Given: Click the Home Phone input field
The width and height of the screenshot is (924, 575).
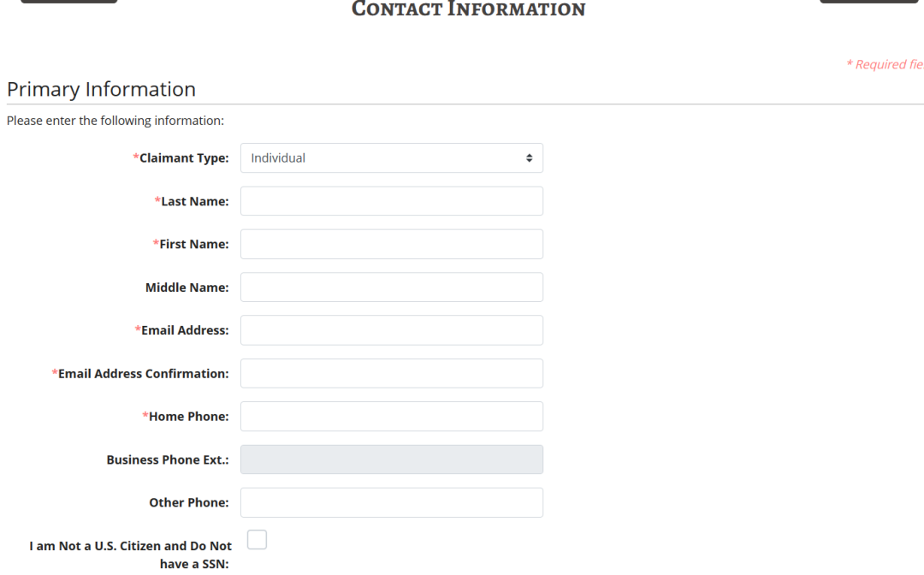Looking at the screenshot, I should [x=391, y=417].
